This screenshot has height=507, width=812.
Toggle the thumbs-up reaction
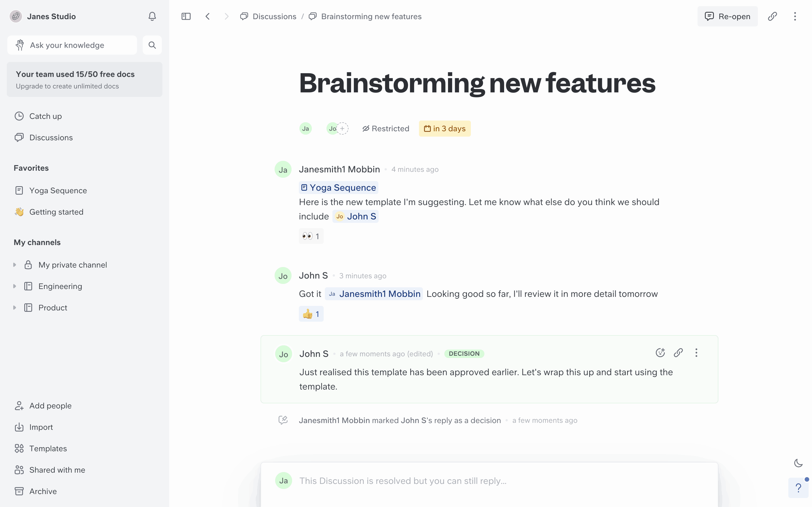click(311, 314)
